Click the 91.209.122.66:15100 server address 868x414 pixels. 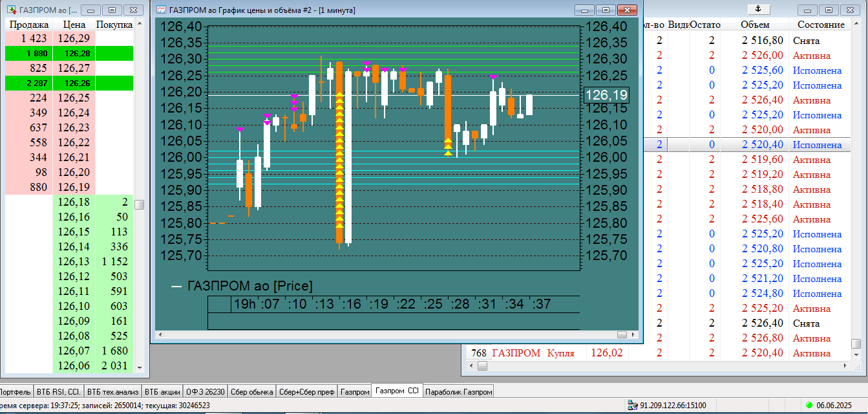[673, 405]
